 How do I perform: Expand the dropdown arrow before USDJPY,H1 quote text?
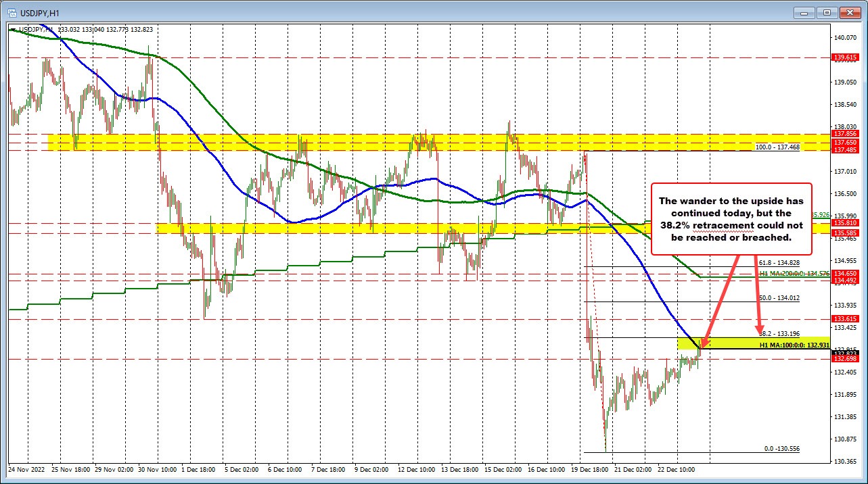[x=14, y=29]
